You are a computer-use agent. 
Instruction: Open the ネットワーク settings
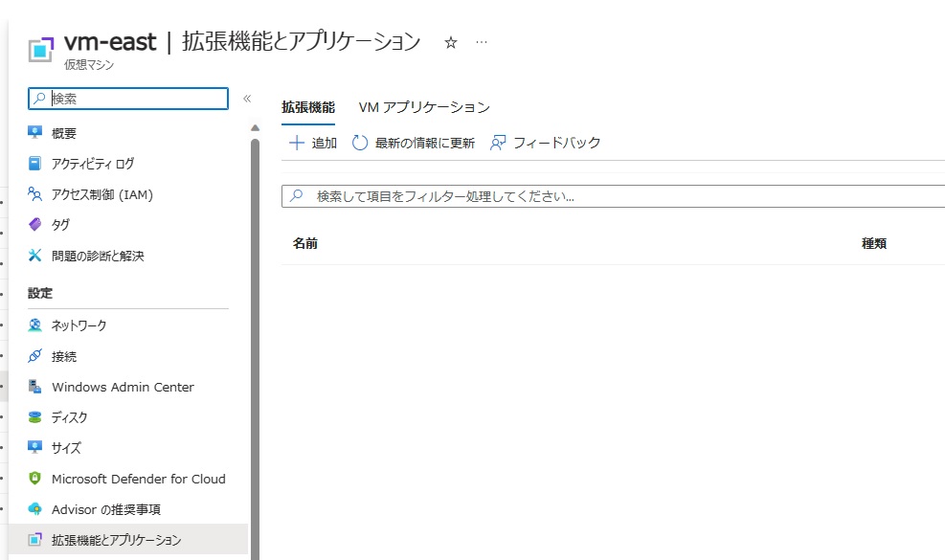pyautogui.click(x=80, y=325)
